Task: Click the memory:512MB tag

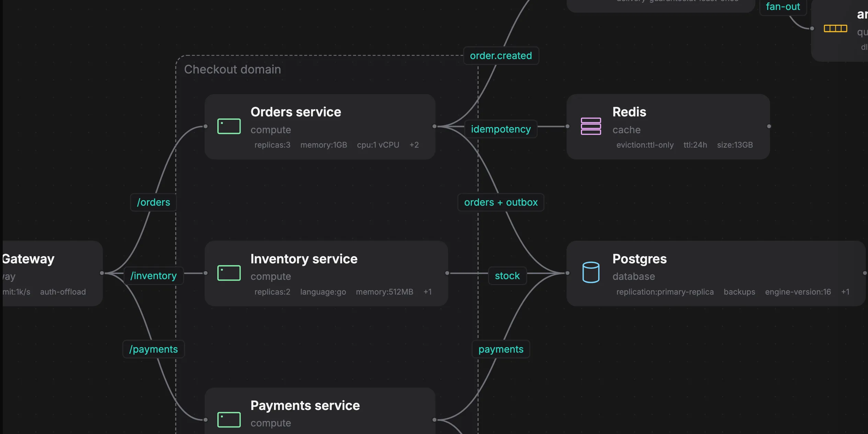Action: coord(385,292)
